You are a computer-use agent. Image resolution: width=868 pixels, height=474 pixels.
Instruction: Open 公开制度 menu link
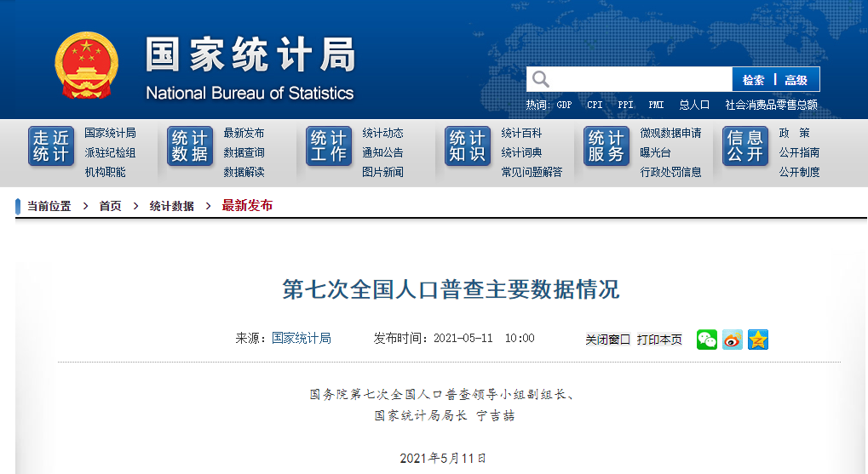(x=799, y=172)
